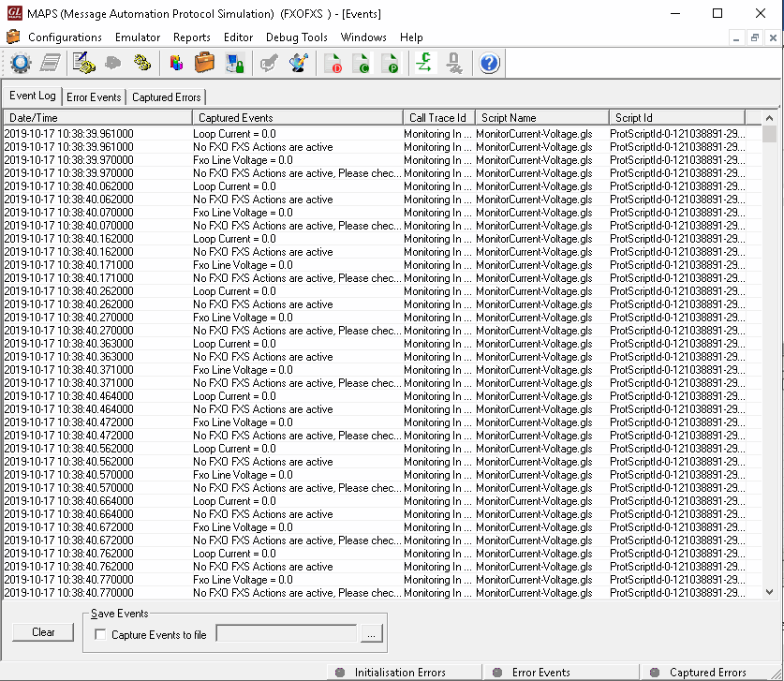Click the browse ellipsis button for capture file

371,634
